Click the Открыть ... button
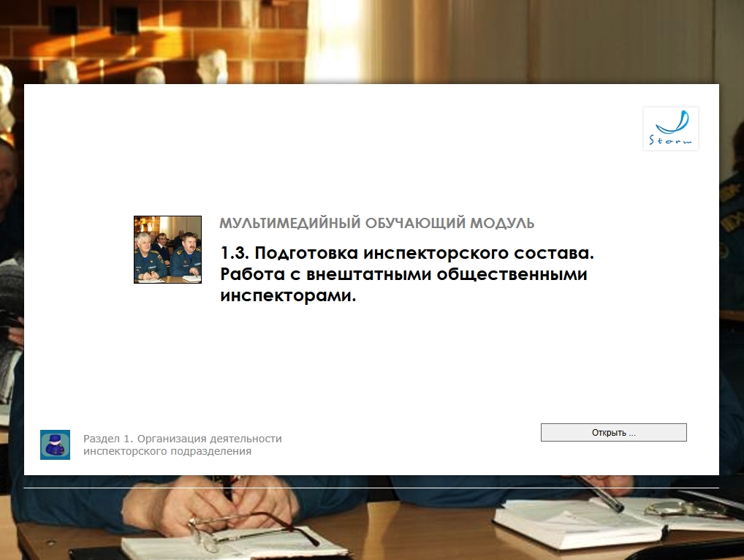The height and width of the screenshot is (560, 744). coord(613,432)
